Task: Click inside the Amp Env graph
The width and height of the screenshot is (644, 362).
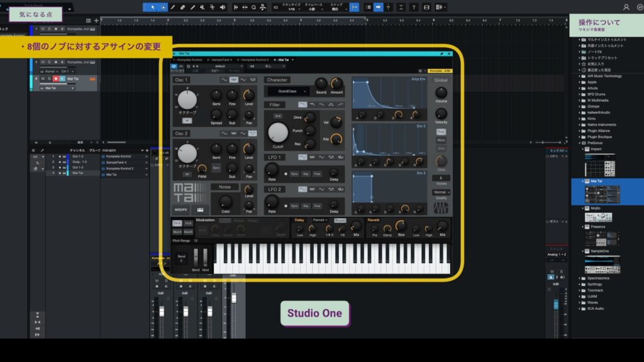Action: point(389,93)
